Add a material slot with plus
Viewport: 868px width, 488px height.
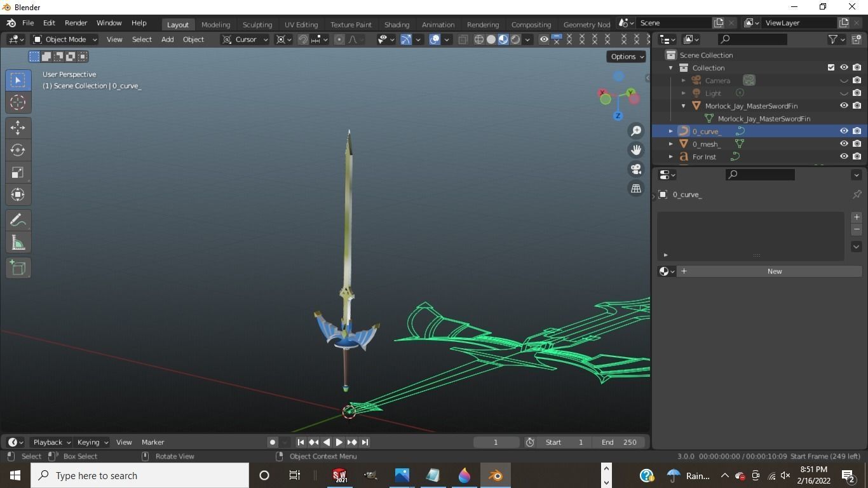click(x=857, y=217)
